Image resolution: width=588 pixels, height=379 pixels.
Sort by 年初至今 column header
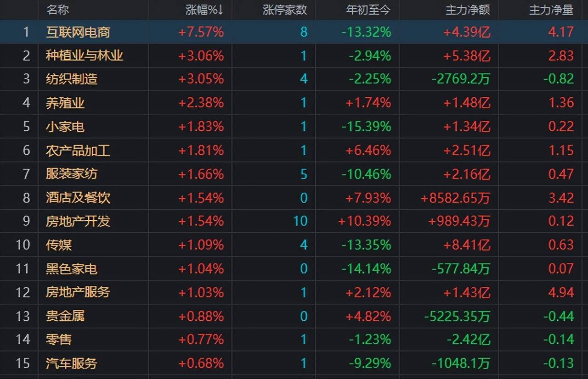click(368, 10)
